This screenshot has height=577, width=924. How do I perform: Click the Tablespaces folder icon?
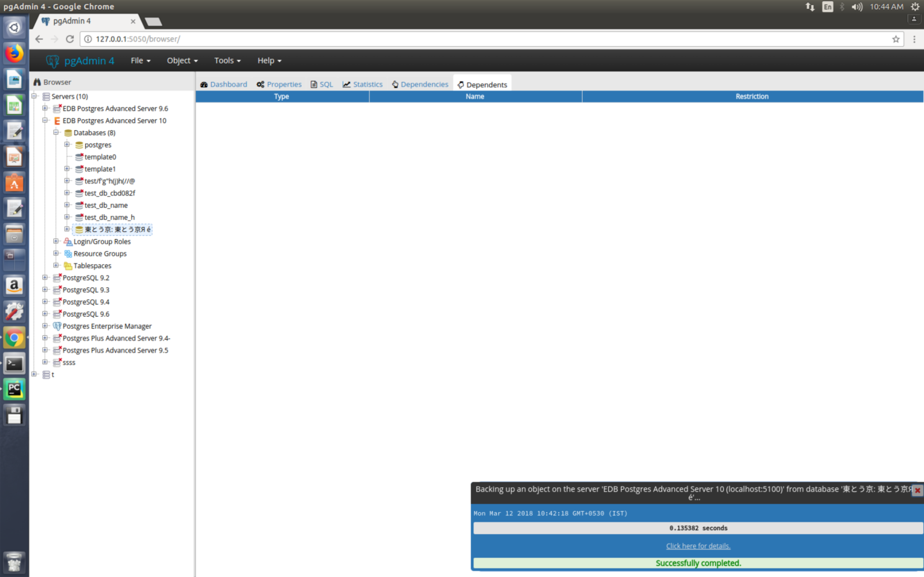68,266
